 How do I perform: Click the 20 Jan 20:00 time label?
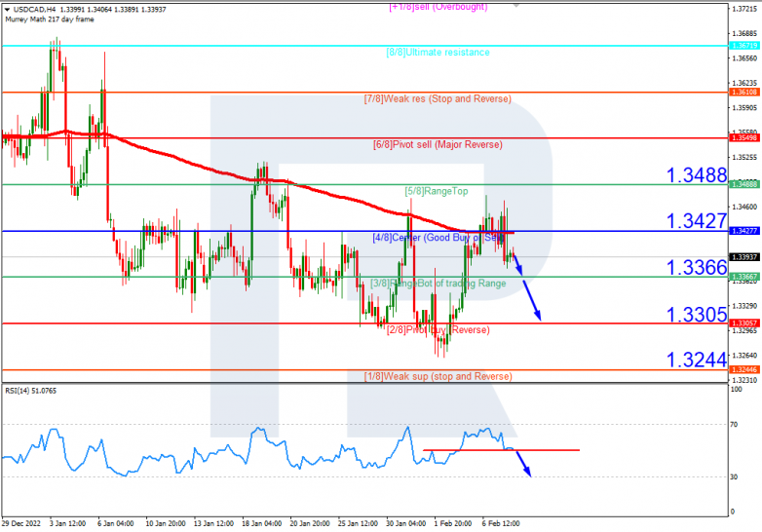(310, 523)
